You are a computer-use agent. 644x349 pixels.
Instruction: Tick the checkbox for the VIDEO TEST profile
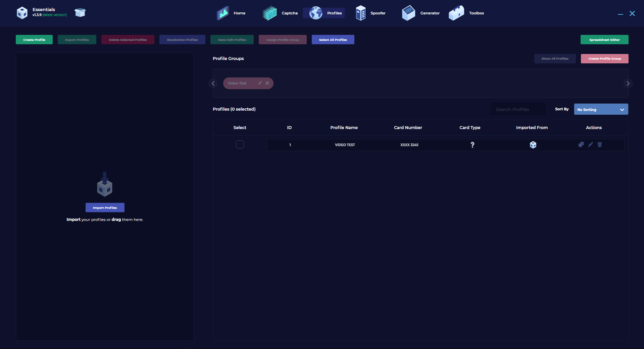[x=240, y=144]
